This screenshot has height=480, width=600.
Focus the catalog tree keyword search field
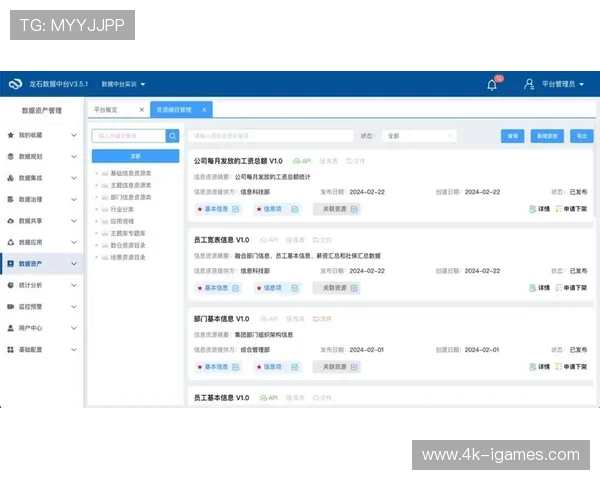[x=129, y=136]
